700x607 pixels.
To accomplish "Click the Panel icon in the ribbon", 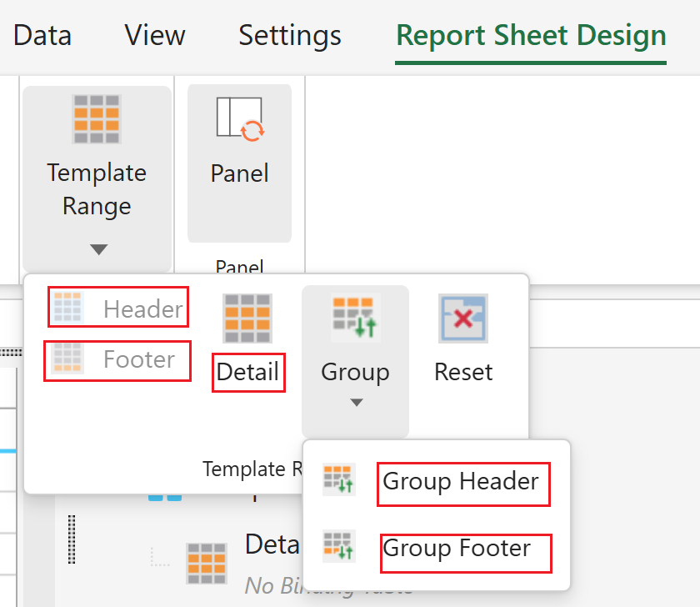I will [239, 117].
